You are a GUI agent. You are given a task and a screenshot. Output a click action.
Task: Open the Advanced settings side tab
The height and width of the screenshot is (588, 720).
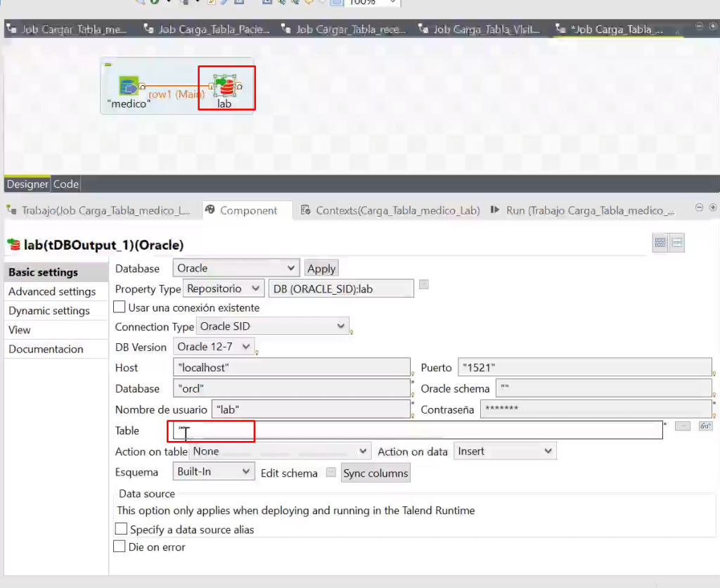click(56, 292)
